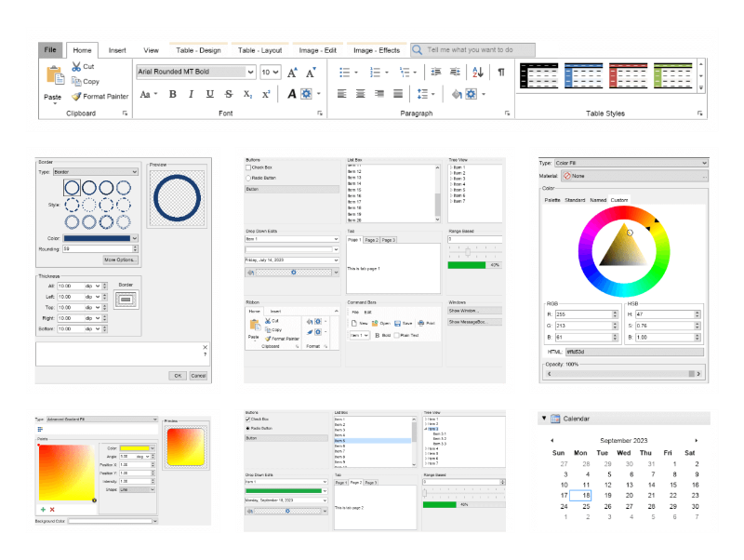Image resolution: width=744 pixels, height=560 pixels.
Task: Toggle Strikethrough in the Font group
Action: coord(229,94)
